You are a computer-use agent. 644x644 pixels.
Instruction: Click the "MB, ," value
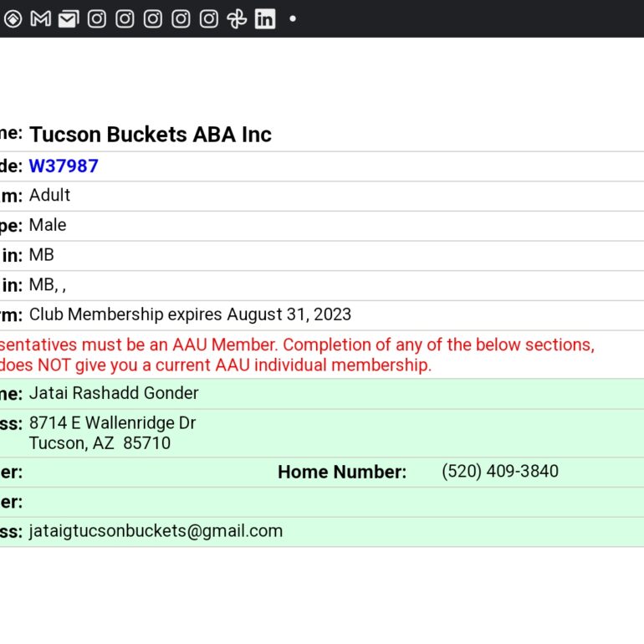click(48, 284)
